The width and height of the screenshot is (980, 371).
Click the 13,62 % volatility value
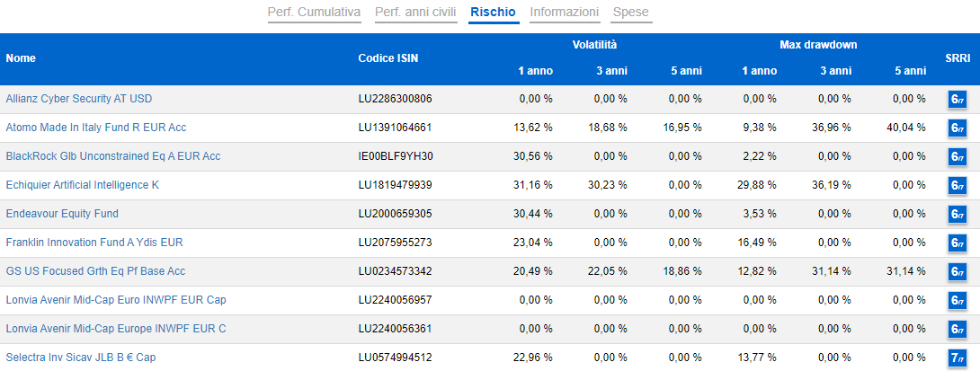click(x=532, y=128)
